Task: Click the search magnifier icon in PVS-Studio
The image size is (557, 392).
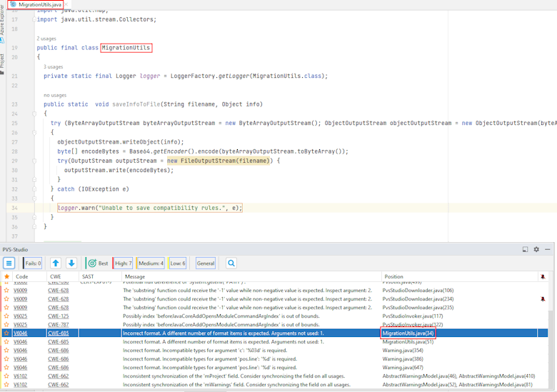Action: 231,263
